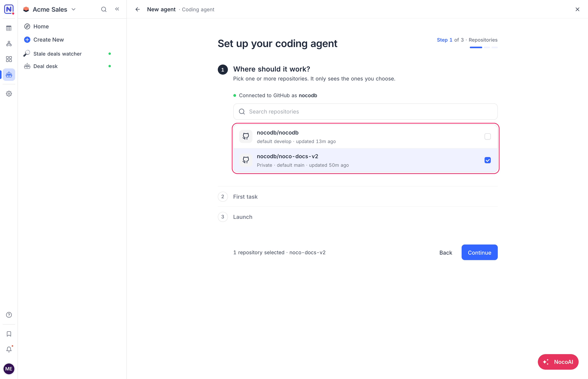Go back with the left arrow icon

click(138, 9)
